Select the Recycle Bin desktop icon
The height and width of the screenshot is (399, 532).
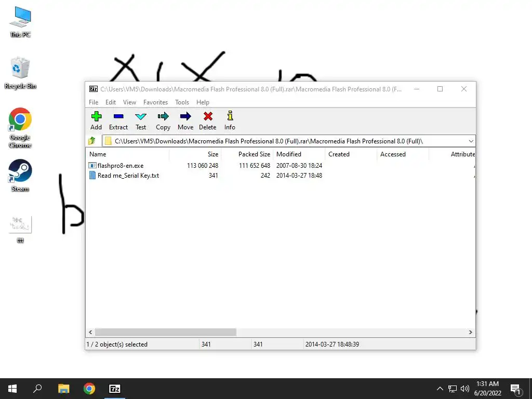click(20, 73)
